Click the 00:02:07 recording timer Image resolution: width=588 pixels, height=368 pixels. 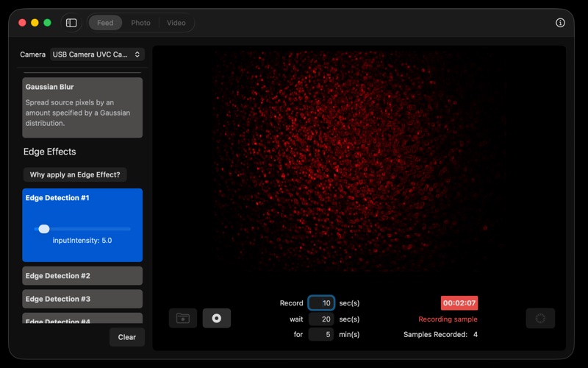[x=459, y=303]
